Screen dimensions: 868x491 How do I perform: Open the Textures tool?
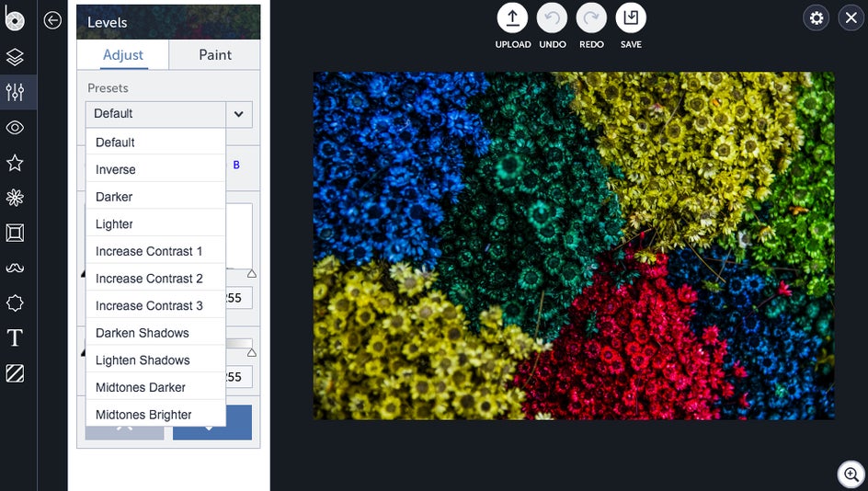pos(15,373)
